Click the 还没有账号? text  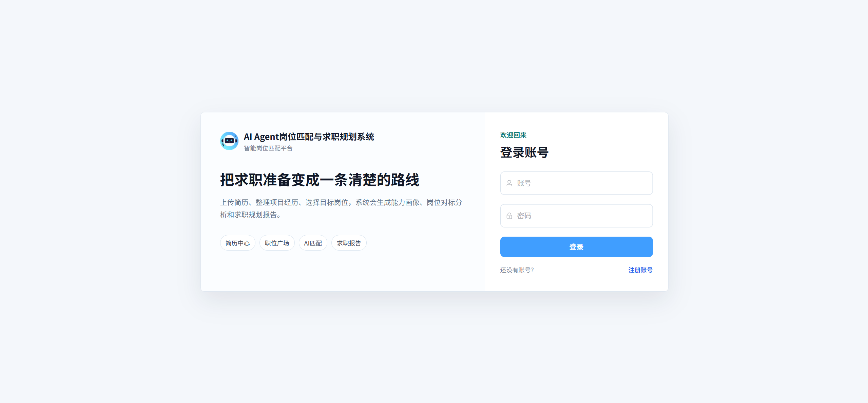click(517, 270)
